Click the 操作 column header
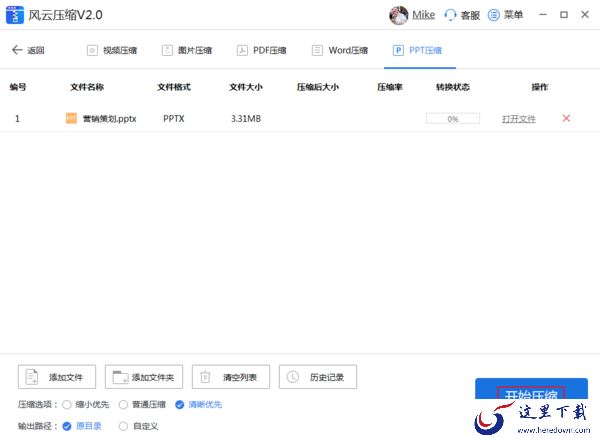Viewport: 600px width, 438px height. 540,87
